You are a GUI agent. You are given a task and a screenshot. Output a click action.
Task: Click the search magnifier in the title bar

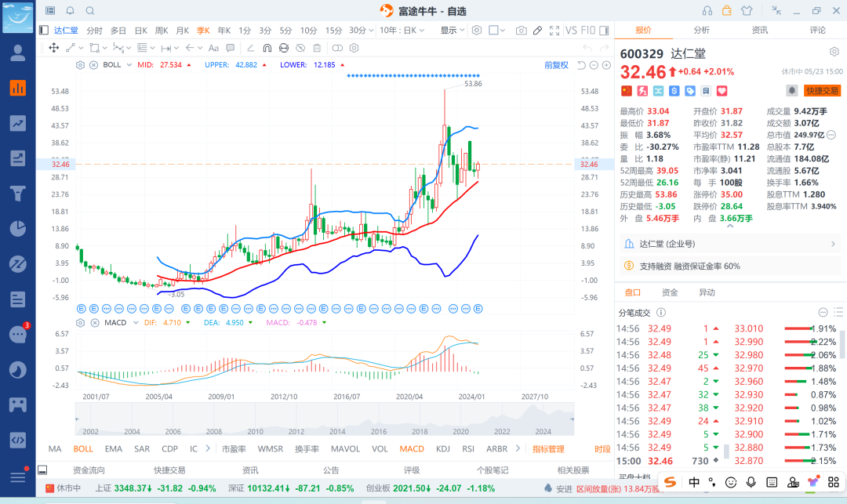90,11
